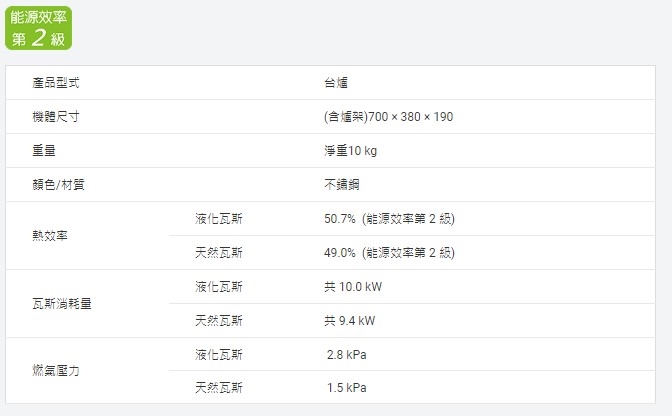Click the 機體尺寸 row label

point(56,117)
